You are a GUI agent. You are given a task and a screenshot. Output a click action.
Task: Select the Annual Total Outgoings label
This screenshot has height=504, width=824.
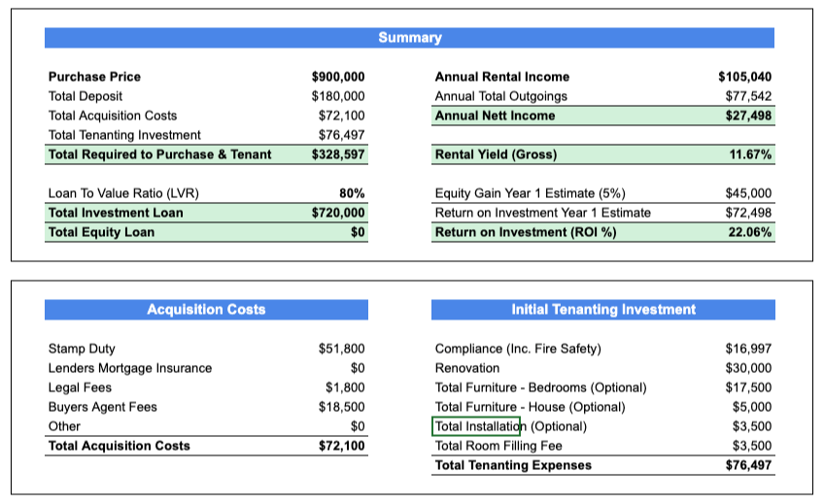point(500,96)
